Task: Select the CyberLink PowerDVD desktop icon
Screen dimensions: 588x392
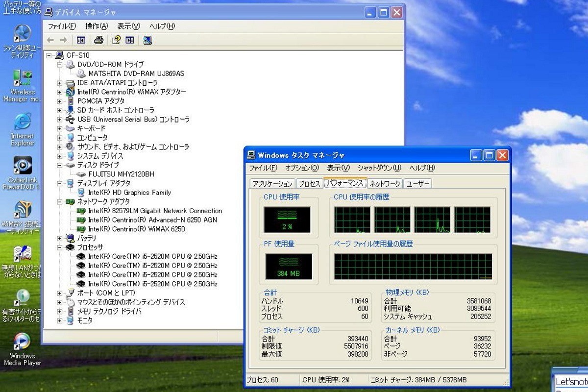Action: pyautogui.click(x=23, y=173)
